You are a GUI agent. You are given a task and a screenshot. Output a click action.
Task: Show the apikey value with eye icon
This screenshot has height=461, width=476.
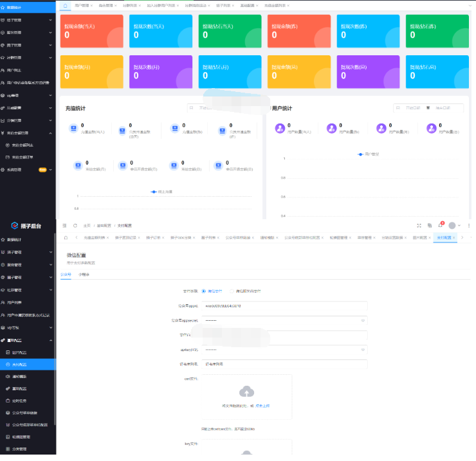coord(363,350)
